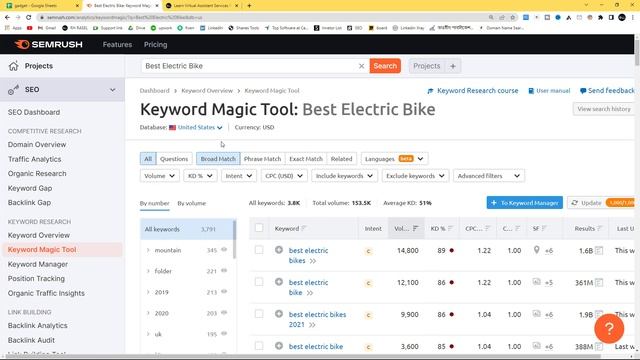
Task: Collapse the SEO sidebar section
Action: 112,89
